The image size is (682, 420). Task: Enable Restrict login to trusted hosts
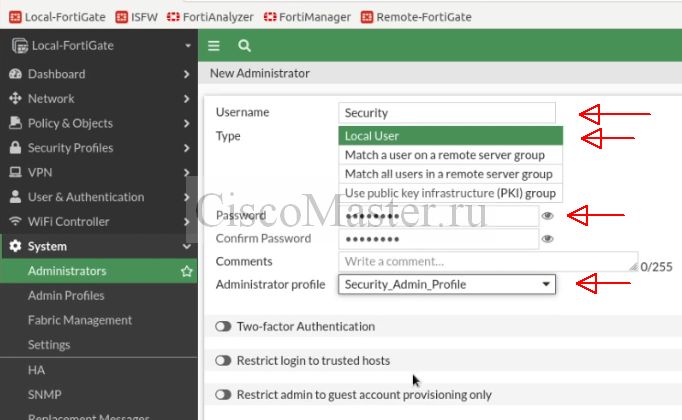[x=223, y=360]
